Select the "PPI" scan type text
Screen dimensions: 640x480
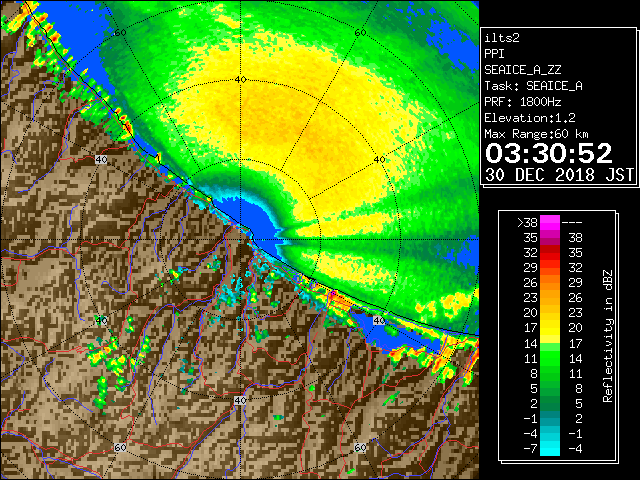[x=494, y=54]
